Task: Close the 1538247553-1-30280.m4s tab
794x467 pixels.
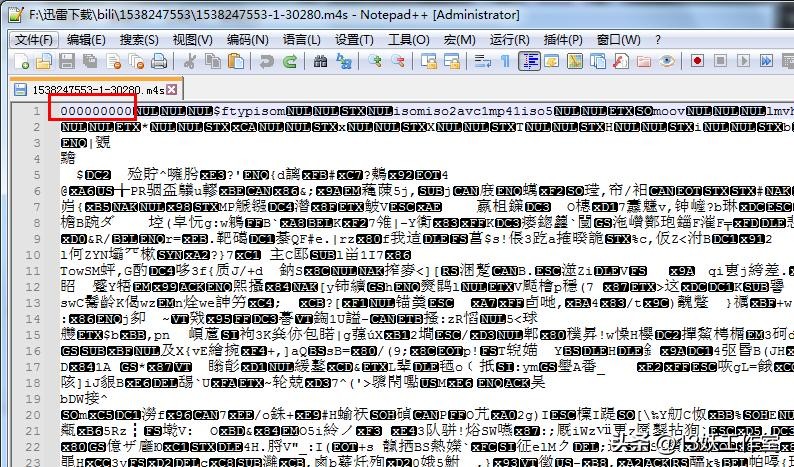Action: point(172,89)
